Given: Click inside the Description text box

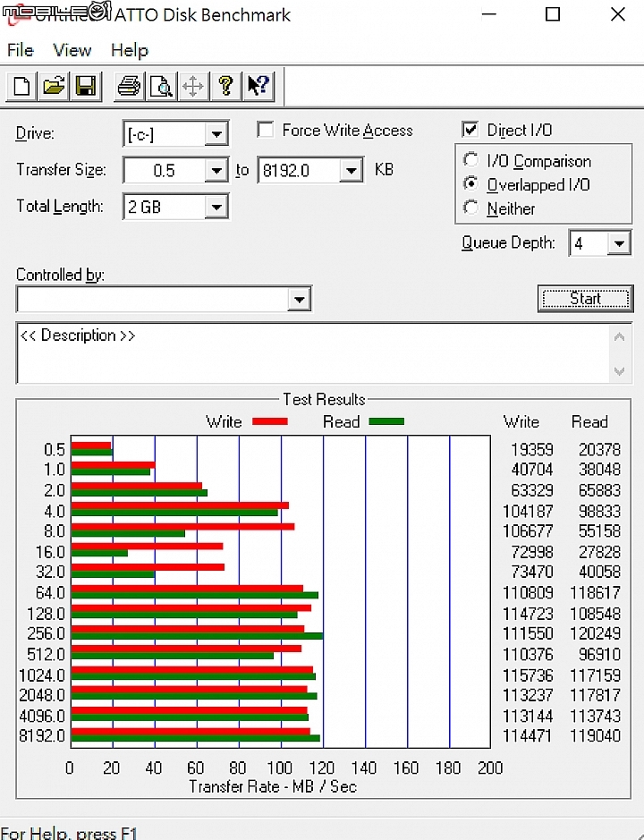Looking at the screenshot, I should pyautogui.click(x=313, y=353).
